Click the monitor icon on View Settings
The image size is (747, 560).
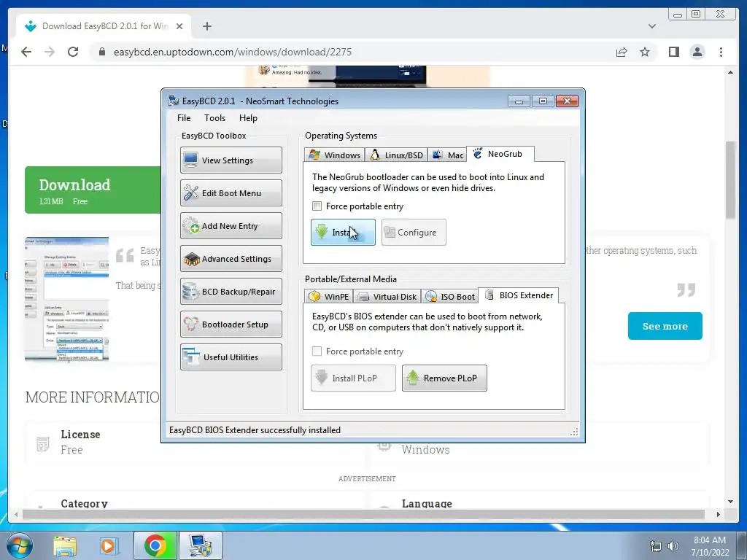tap(190, 160)
